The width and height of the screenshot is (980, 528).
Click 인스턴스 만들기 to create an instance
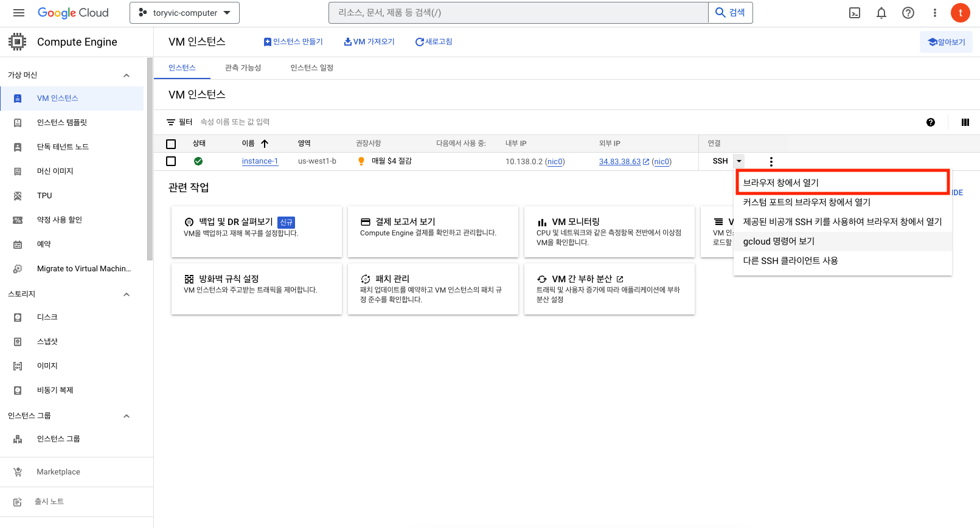click(293, 42)
